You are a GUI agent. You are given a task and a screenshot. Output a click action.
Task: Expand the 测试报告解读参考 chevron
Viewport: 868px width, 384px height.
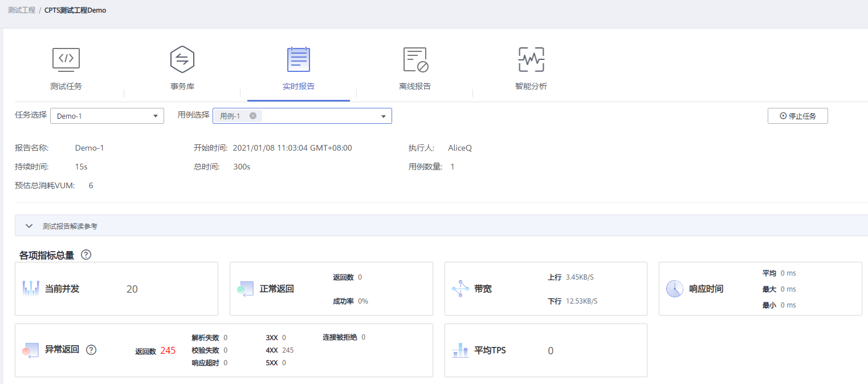(30, 226)
